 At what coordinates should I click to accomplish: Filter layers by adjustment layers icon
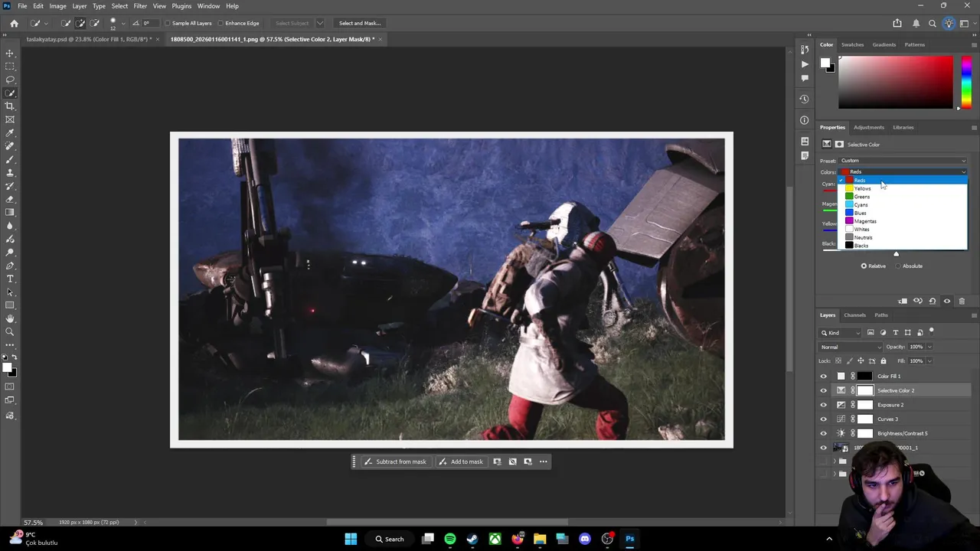[x=883, y=332]
